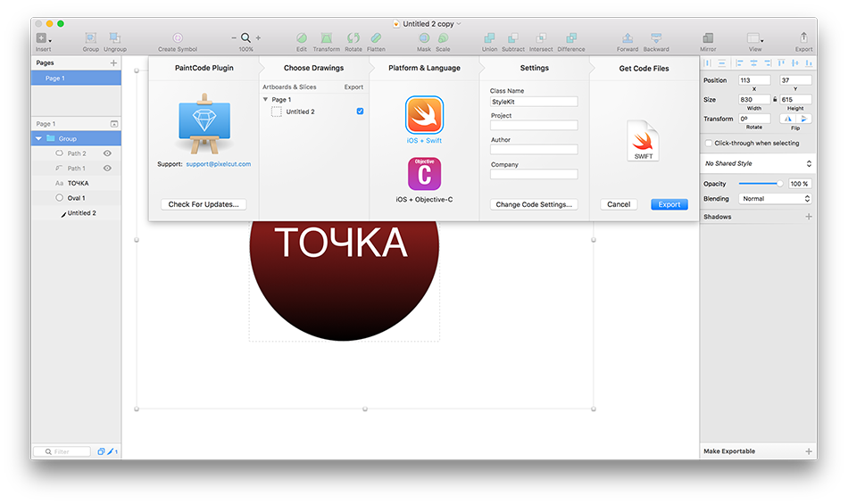Image resolution: width=848 pixels, height=504 pixels.
Task: Flip layer vertically
Action: (x=803, y=119)
